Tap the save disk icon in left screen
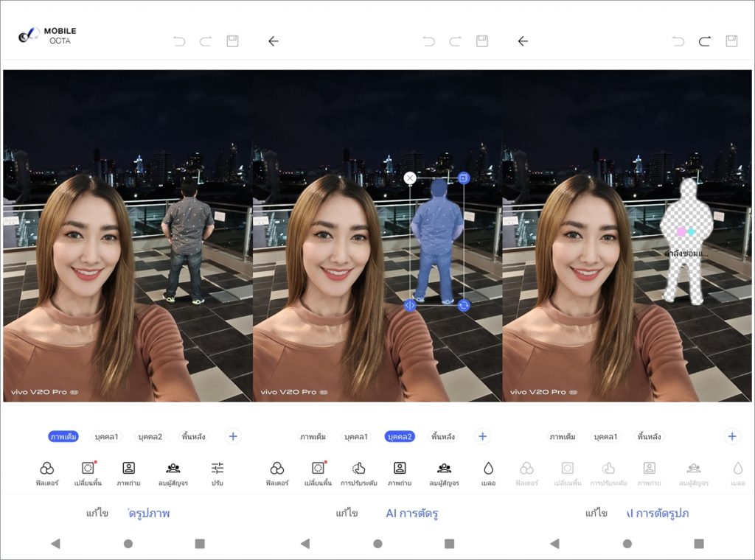Image resolution: width=755 pixels, height=560 pixels. pyautogui.click(x=232, y=41)
